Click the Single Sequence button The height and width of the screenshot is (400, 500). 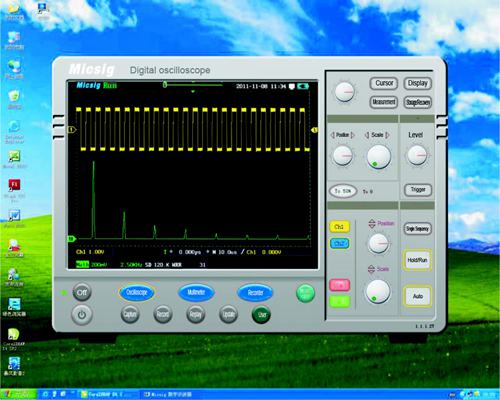click(418, 229)
